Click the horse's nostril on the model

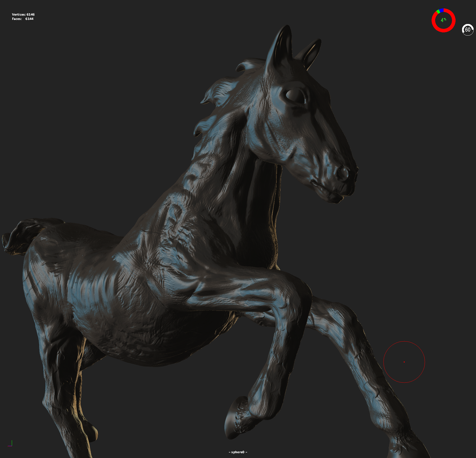(343, 172)
